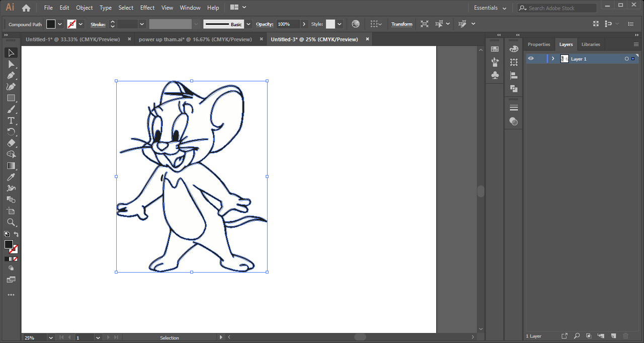Select the Zoom tool
This screenshot has height=343, width=644.
(x=11, y=222)
